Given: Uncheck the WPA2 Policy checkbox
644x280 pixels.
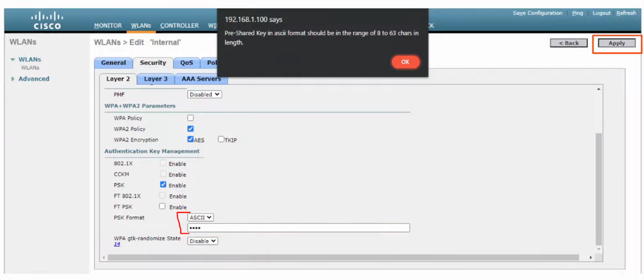Looking at the screenshot, I should 191,129.
